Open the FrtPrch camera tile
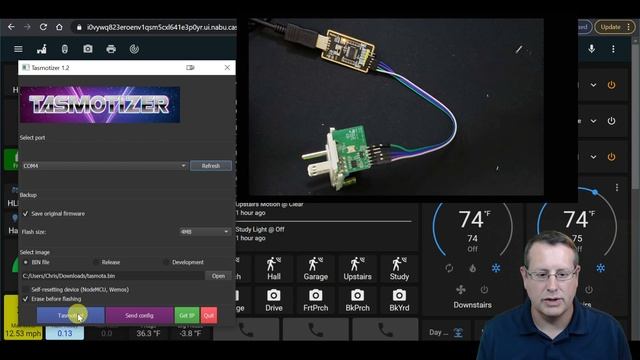Screen dimensions: 640x360 pos(316,300)
